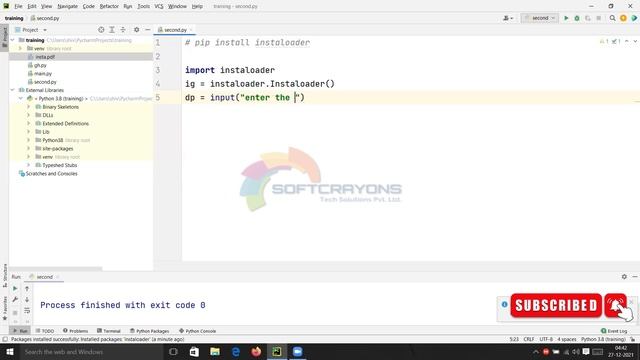This screenshot has height=360, width=640.
Task: Collapse the Python 3.8 (training) node
Action: click(20, 98)
